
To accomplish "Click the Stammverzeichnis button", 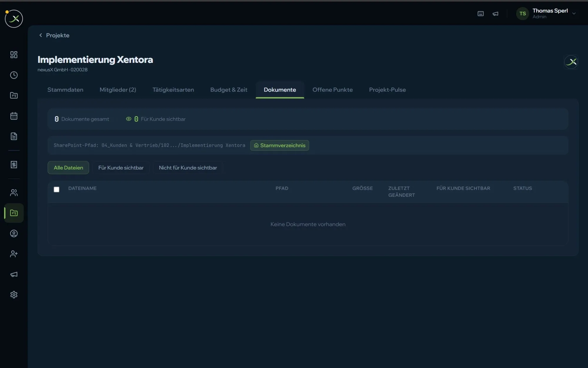I will [x=280, y=145].
